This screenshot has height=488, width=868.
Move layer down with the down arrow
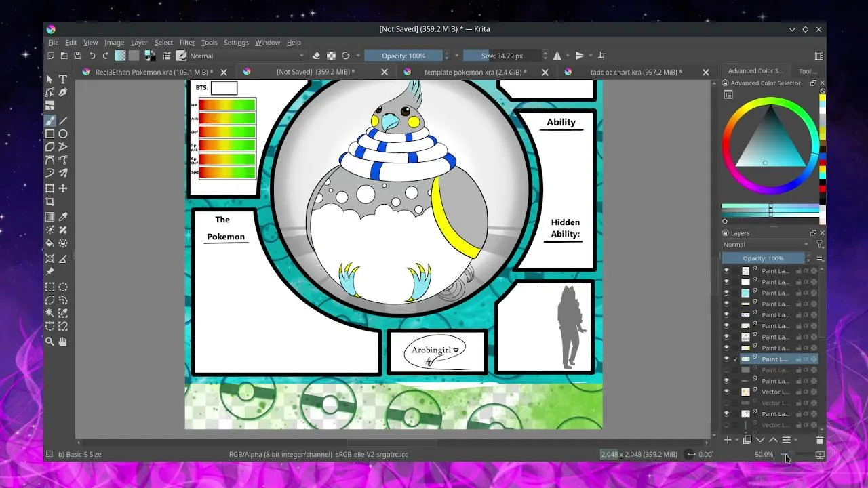[760, 440]
